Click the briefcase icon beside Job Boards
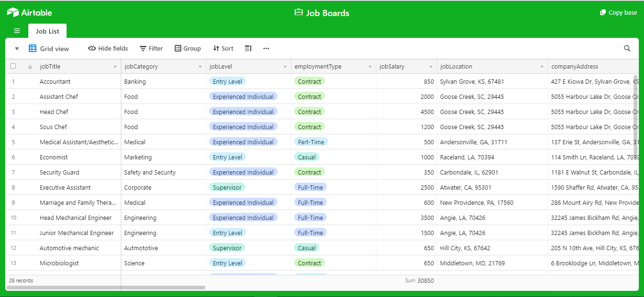 298,12
